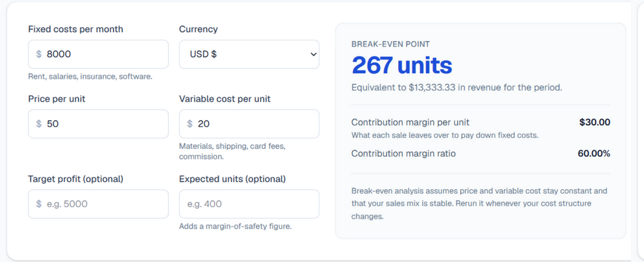Screen dimensions: 644x262
Task: Click the break-even analysis assumptions note
Action: coord(479,204)
